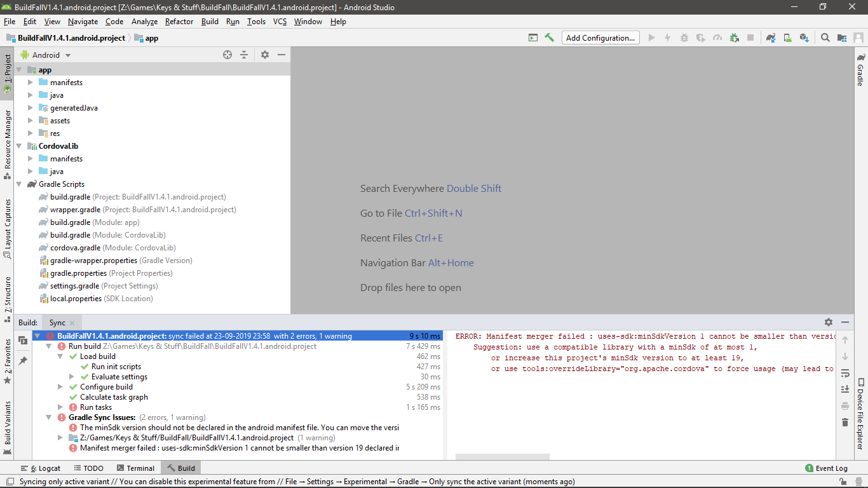Screen dimensions: 868x488
Task: Open Project panel gear settings
Action: 265,55
